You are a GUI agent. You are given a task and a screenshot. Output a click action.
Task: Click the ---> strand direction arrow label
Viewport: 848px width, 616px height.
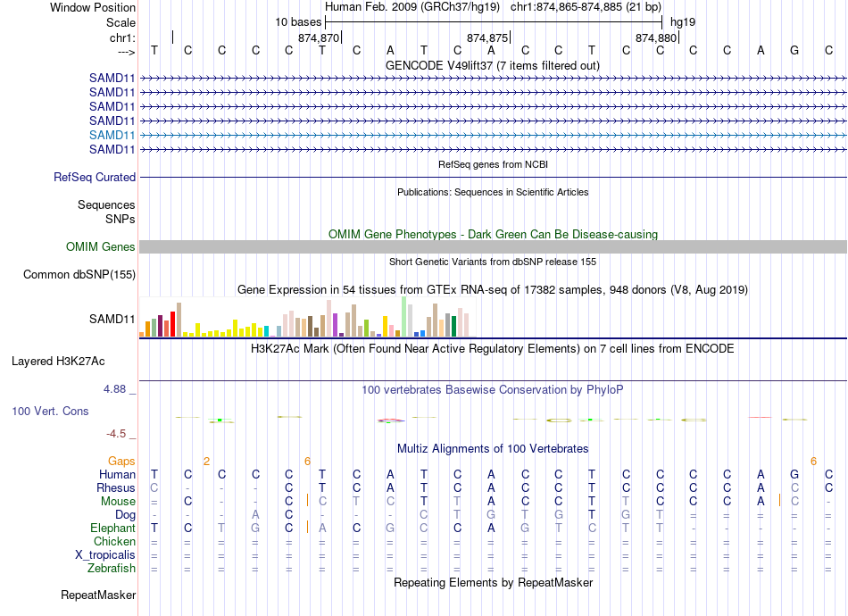coord(127,52)
